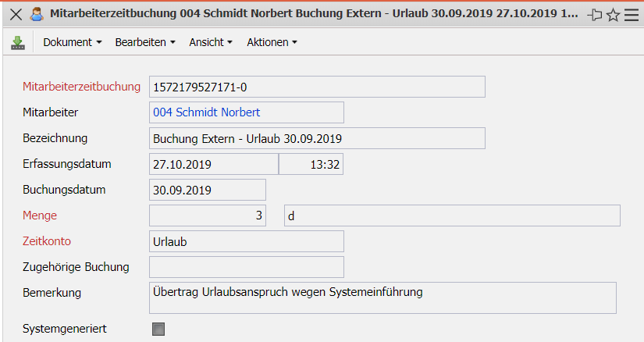Click the Bezeichnung text field

(317, 138)
